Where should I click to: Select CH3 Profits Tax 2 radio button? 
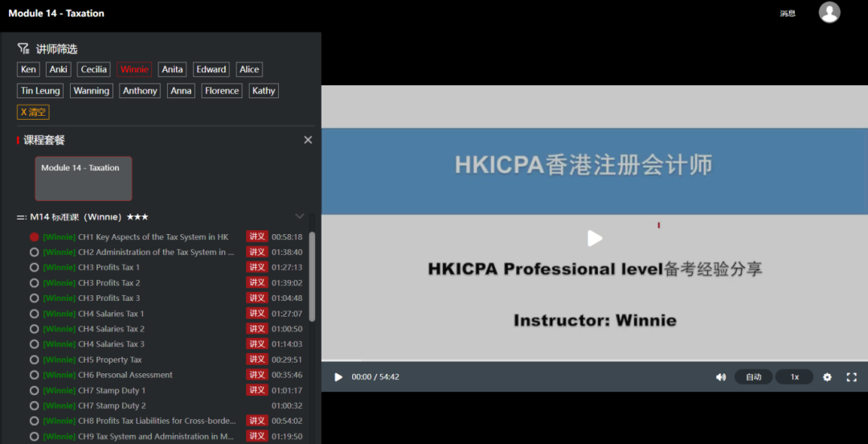(x=35, y=282)
